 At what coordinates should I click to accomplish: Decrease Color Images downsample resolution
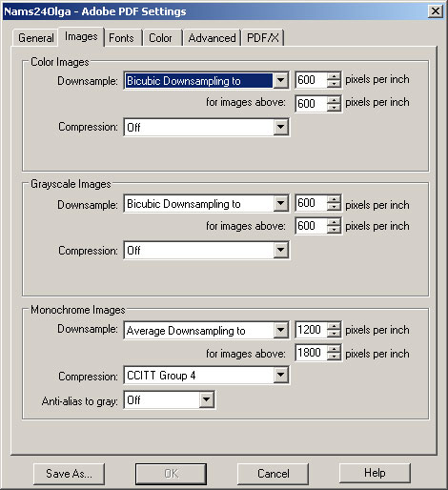point(334,84)
